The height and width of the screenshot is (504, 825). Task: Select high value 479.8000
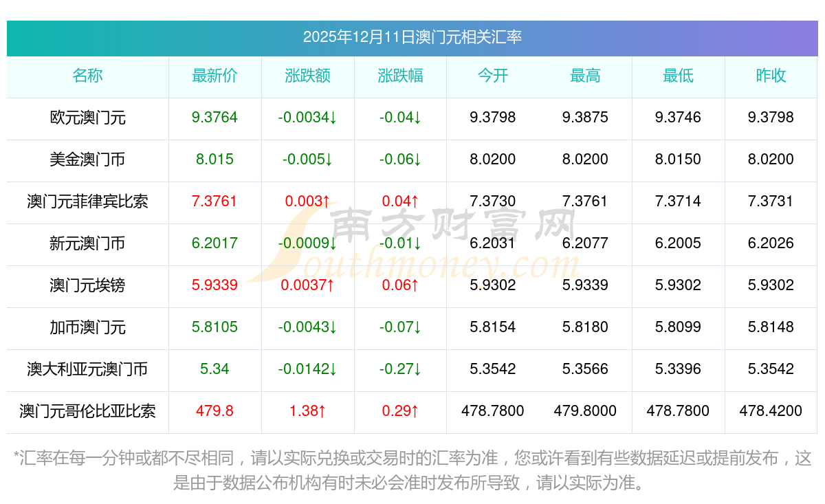point(585,411)
